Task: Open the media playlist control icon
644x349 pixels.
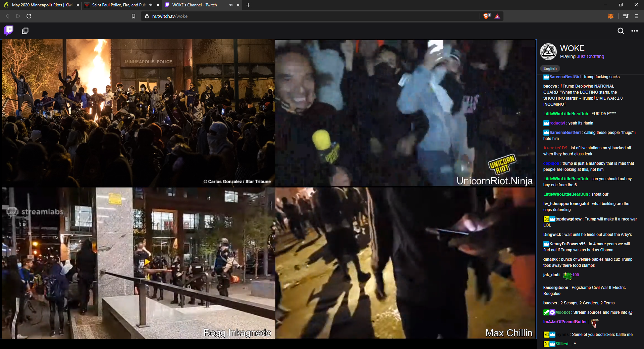Action: click(626, 16)
